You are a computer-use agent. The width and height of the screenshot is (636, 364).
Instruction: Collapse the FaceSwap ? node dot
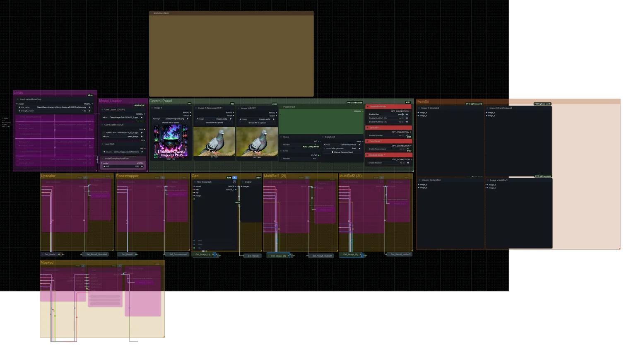(x=367, y=141)
